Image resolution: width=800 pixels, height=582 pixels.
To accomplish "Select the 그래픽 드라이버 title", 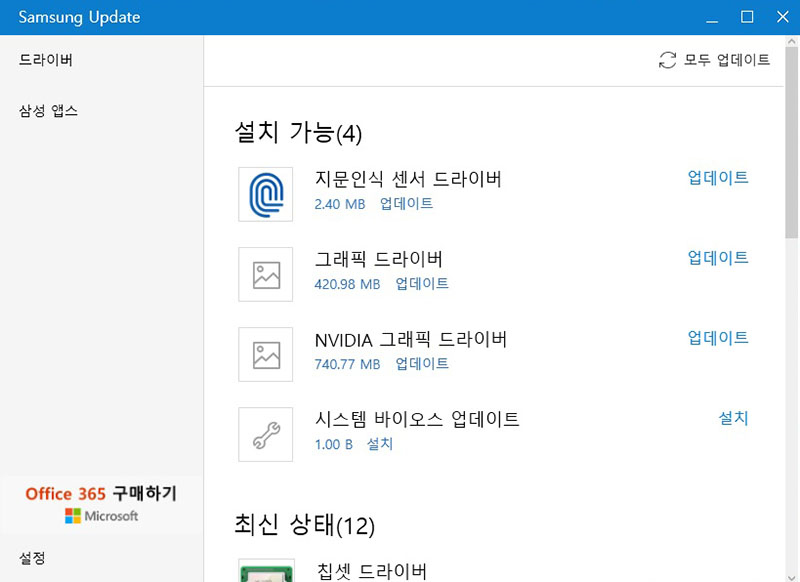I will click(379, 259).
